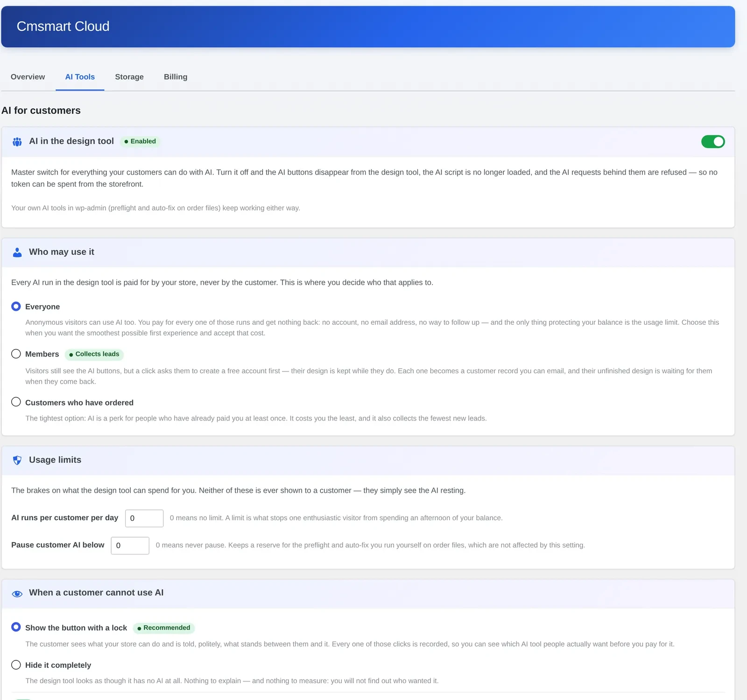Toggle off the AI in the design tool switch
The height and width of the screenshot is (700, 747).
[x=713, y=141]
